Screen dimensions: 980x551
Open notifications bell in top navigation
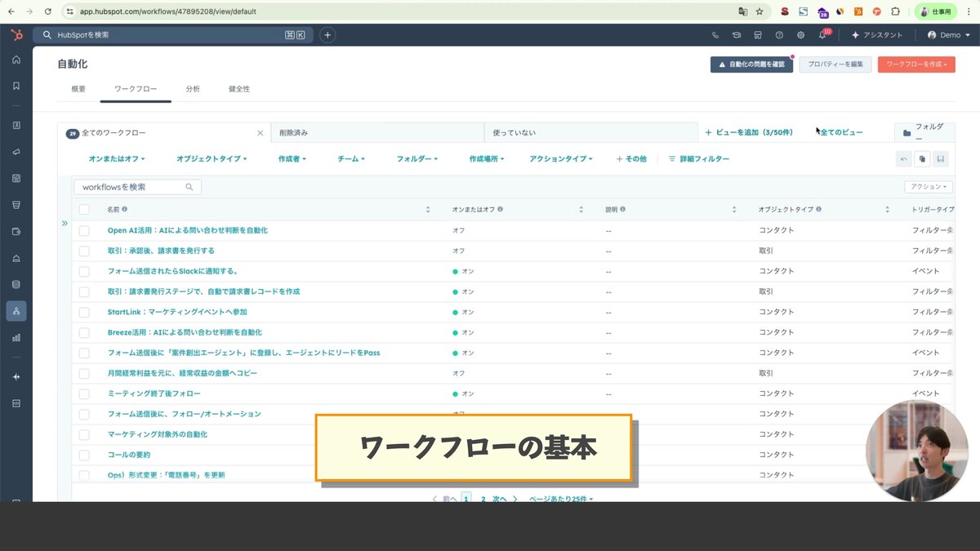822,35
